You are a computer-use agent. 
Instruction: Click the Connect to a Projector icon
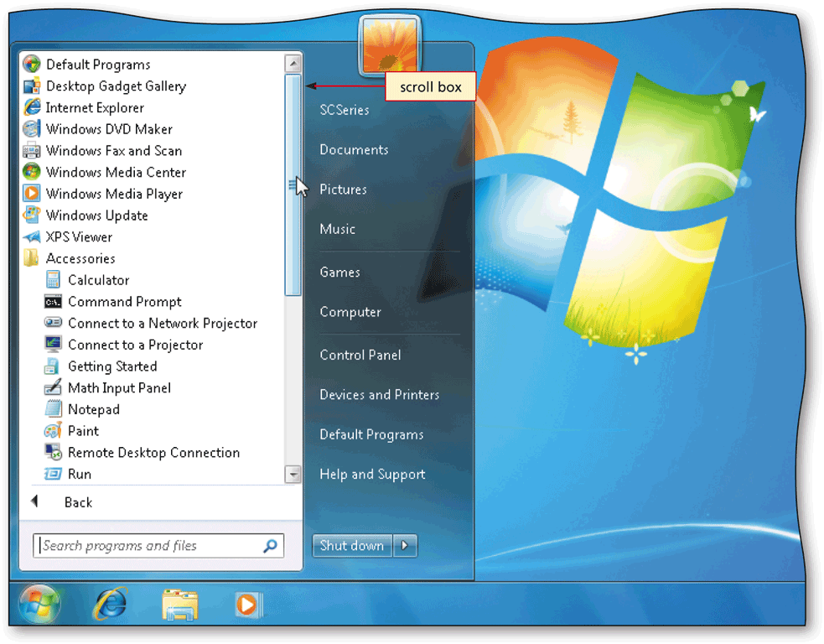[x=53, y=345]
